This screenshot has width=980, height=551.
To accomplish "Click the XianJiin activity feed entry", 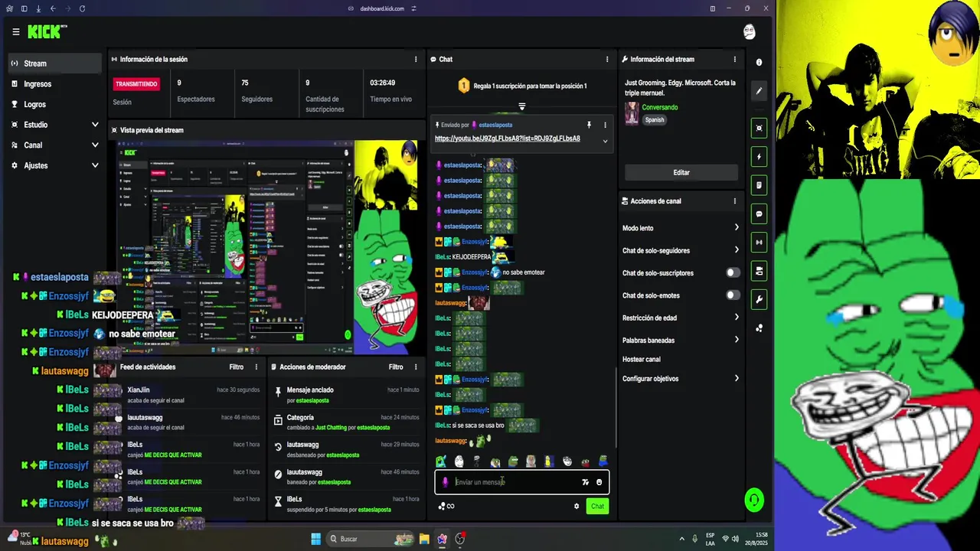I will pos(188,395).
